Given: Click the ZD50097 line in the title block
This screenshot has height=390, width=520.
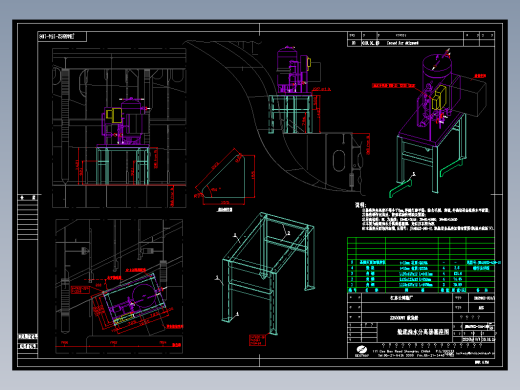Looking at the screenshot, I should pyautogui.click(x=404, y=318).
